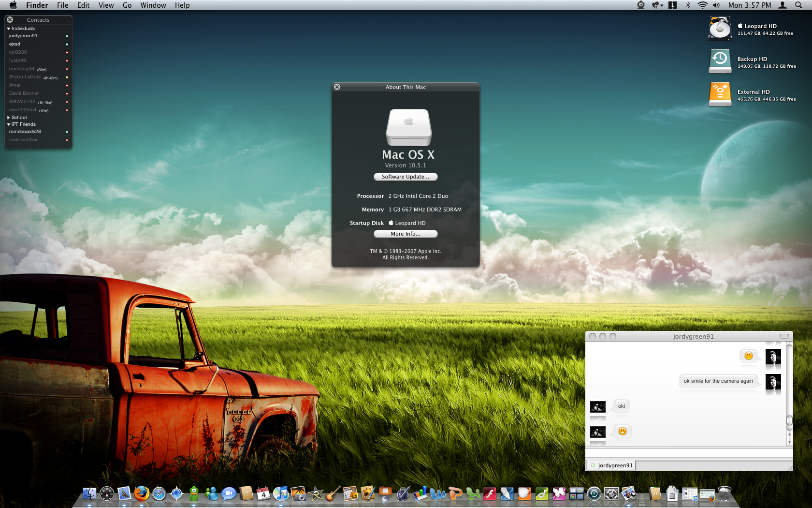Open the Trash in the dock

pos(725,493)
